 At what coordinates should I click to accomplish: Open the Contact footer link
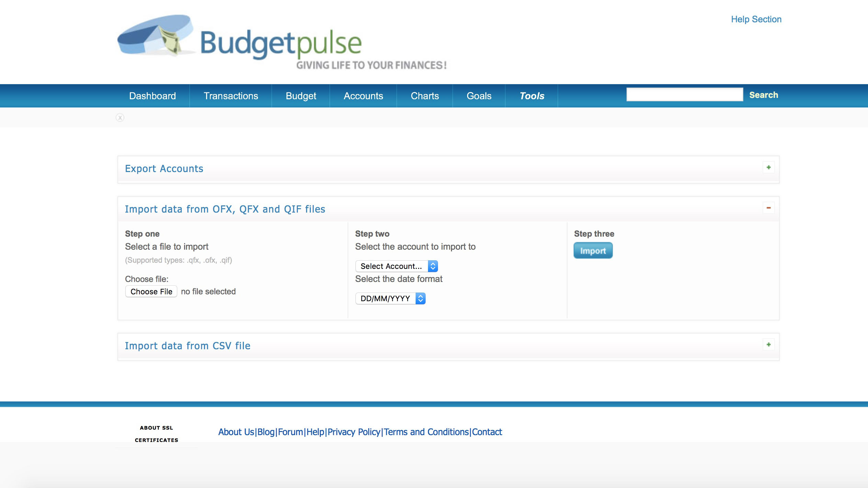487,432
